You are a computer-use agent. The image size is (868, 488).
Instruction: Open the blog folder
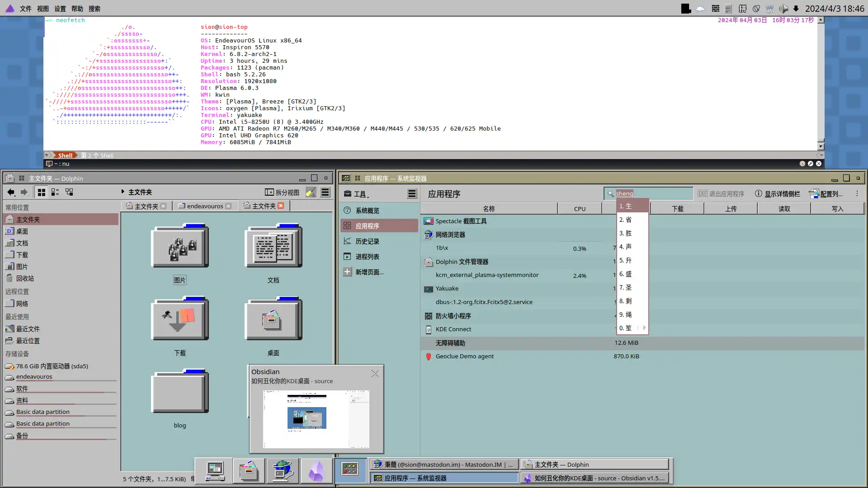pos(180,392)
